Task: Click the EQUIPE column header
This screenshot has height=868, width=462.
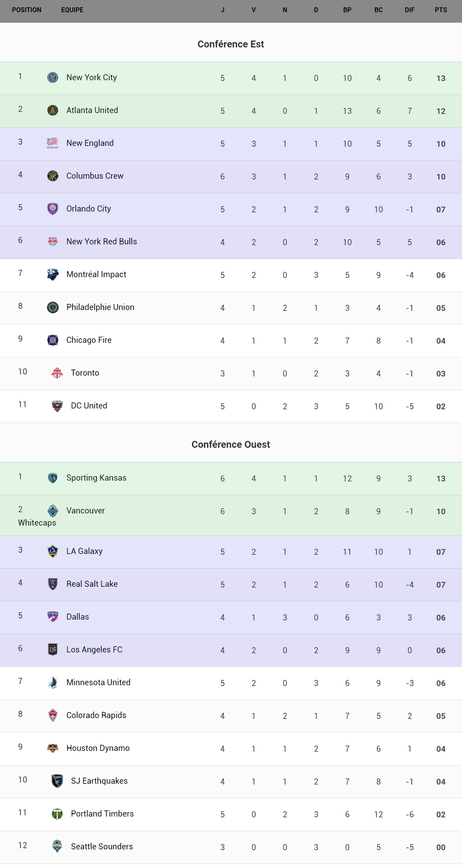Action: pyautogui.click(x=72, y=10)
